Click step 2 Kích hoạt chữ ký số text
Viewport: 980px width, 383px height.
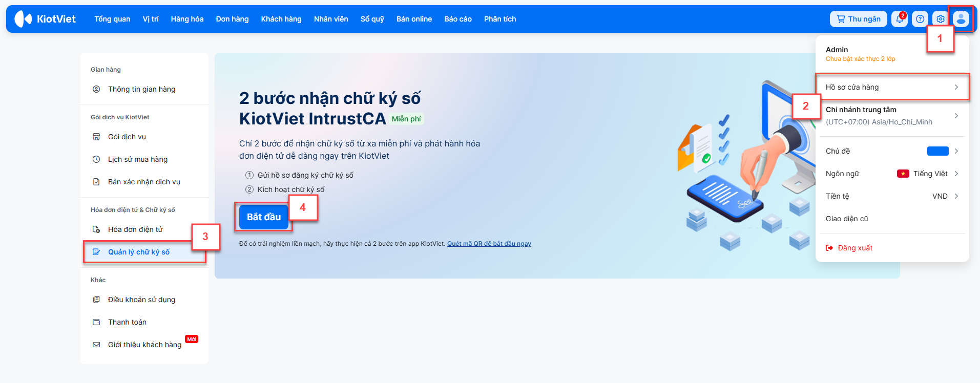pyautogui.click(x=291, y=189)
